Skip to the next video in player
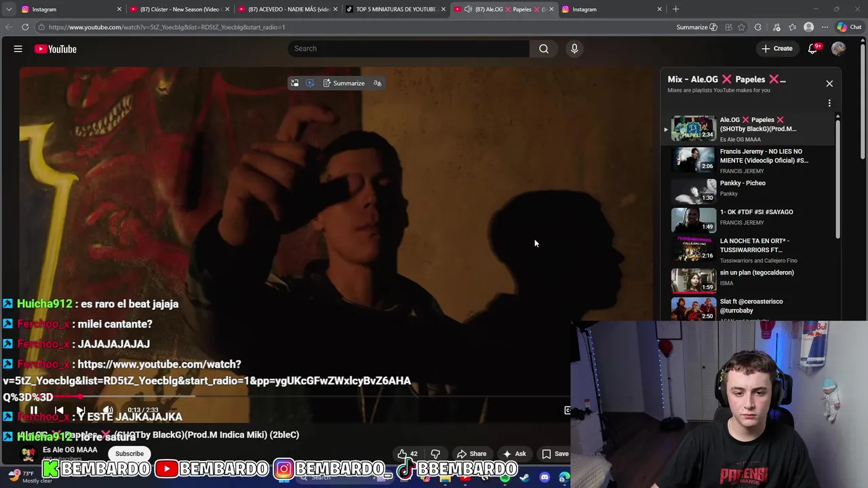 [x=81, y=410]
